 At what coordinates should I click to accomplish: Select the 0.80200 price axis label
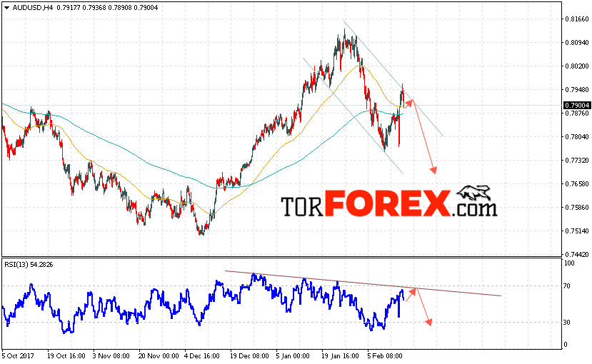[x=577, y=66]
